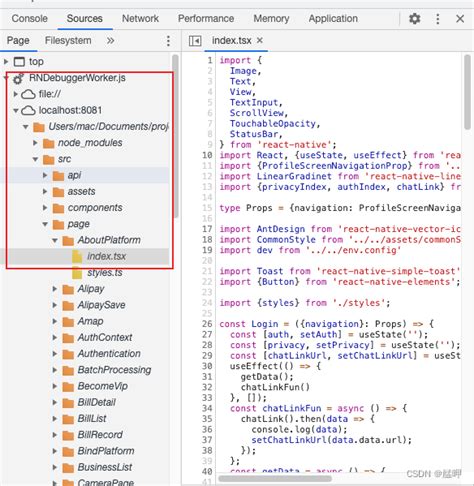Switch to the Console tab
The image size is (474, 486).
tap(29, 18)
